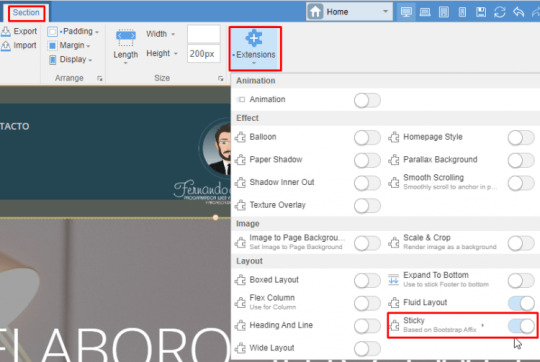Click the Fluid Layout puzzle icon
Viewport: 540px width, 362px height.
(x=394, y=302)
